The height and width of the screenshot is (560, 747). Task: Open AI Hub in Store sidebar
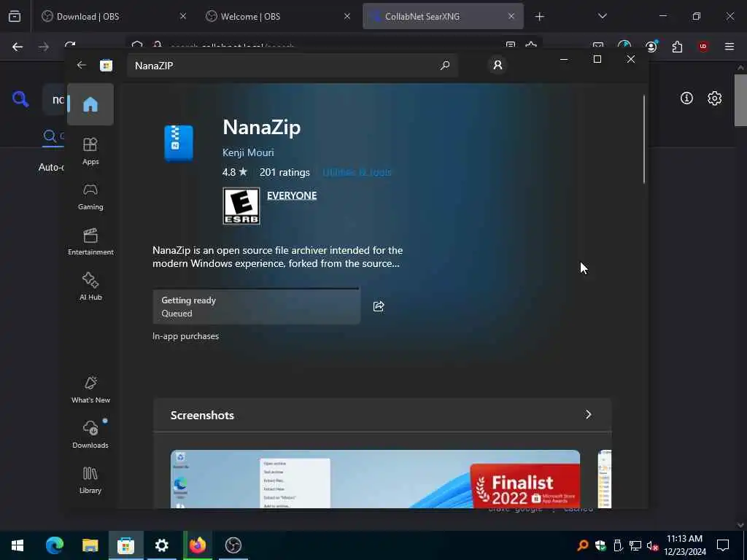point(90,286)
